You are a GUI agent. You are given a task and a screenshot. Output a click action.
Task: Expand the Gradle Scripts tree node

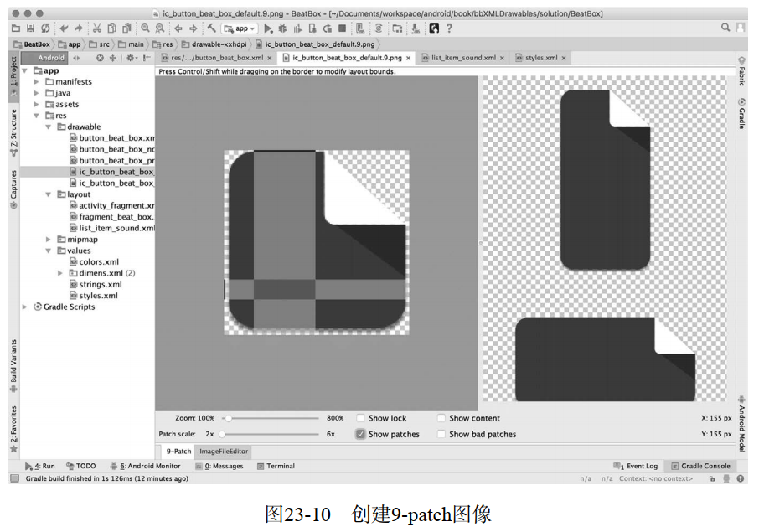click(24, 307)
